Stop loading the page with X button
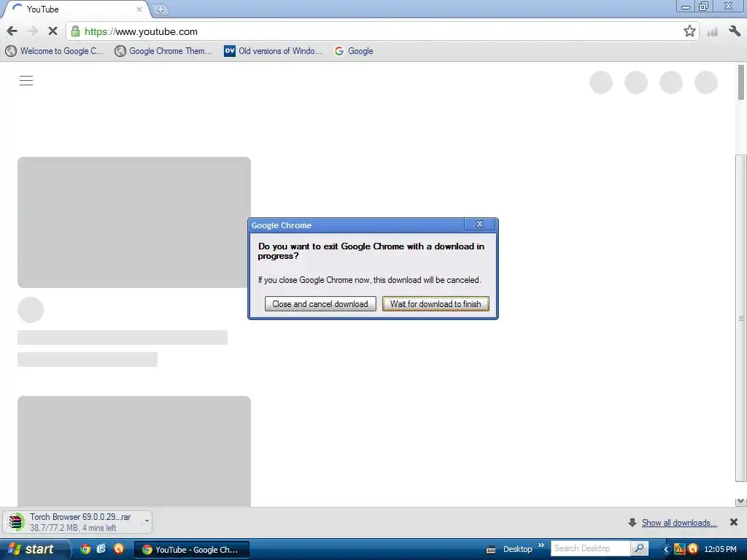Viewport: 747px width, 560px height. coord(53,31)
